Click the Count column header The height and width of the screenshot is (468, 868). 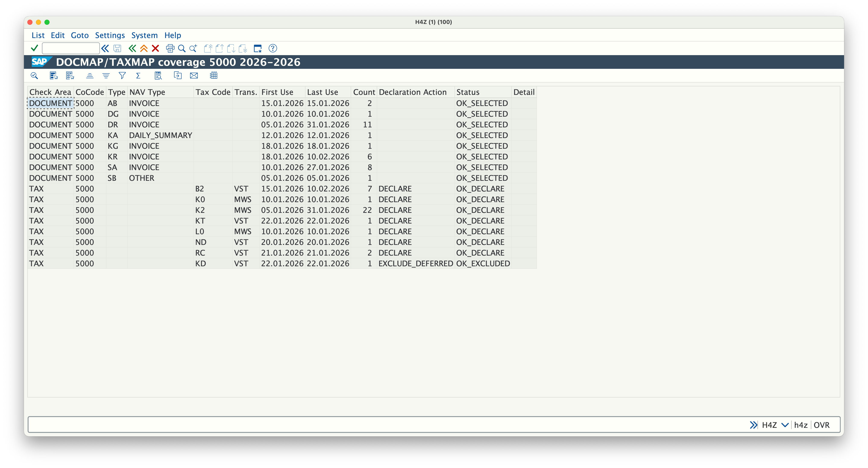coord(364,92)
